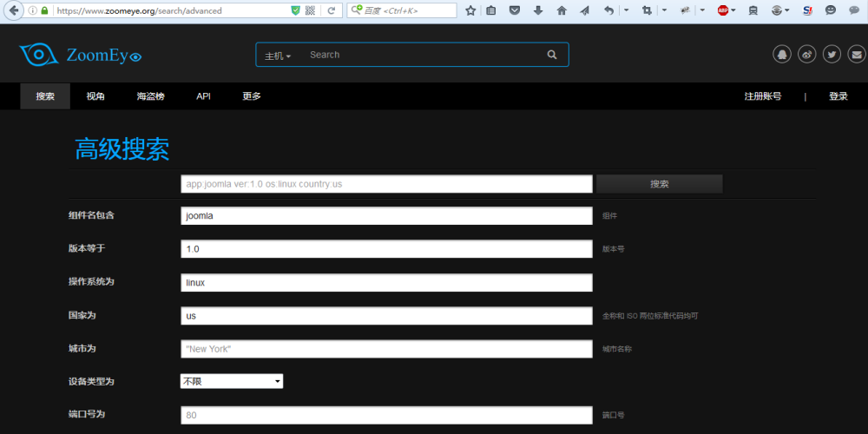Click the 高级搜索 heading text

pos(122,149)
